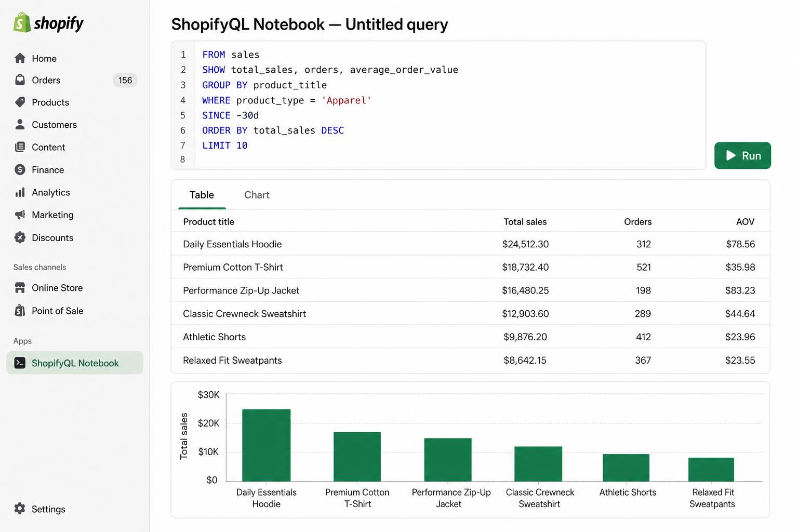Image resolution: width=798 pixels, height=532 pixels.
Task: Place cursor on FROM sales line
Action: click(x=231, y=55)
